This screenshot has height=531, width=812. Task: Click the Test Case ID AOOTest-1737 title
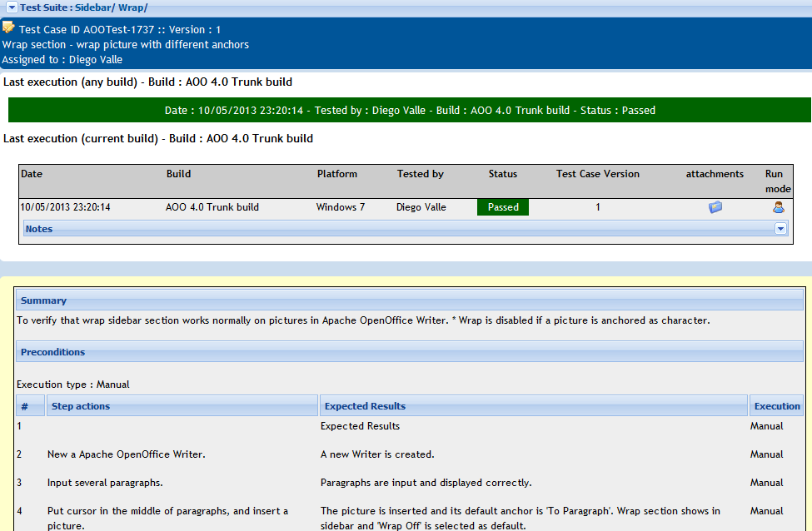(120, 29)
